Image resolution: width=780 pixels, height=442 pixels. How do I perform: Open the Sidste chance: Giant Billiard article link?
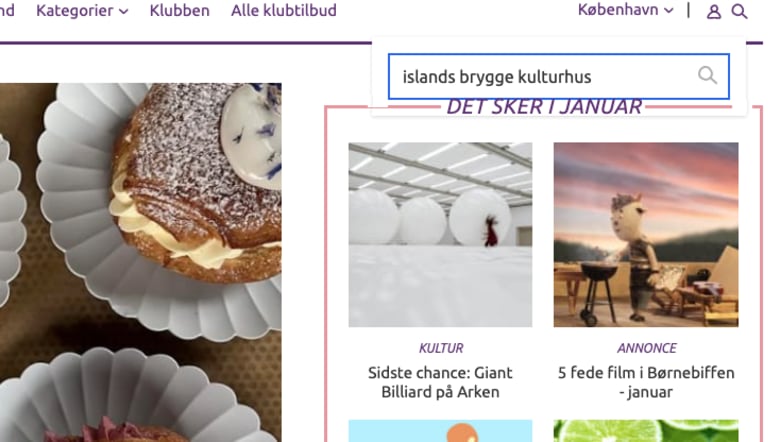coord(440,382)
